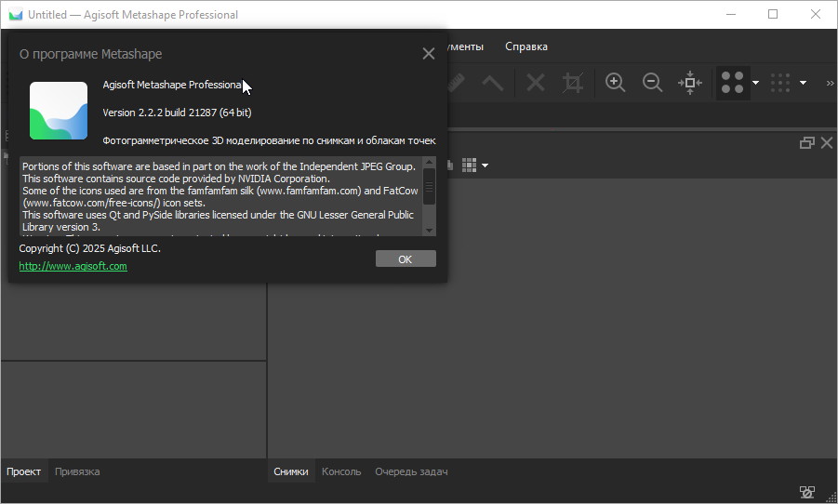This screenshot has width=838, height=504.
Task: Float the panel using the undock icon
Action: pyautogui.click(x=806, y=142)
